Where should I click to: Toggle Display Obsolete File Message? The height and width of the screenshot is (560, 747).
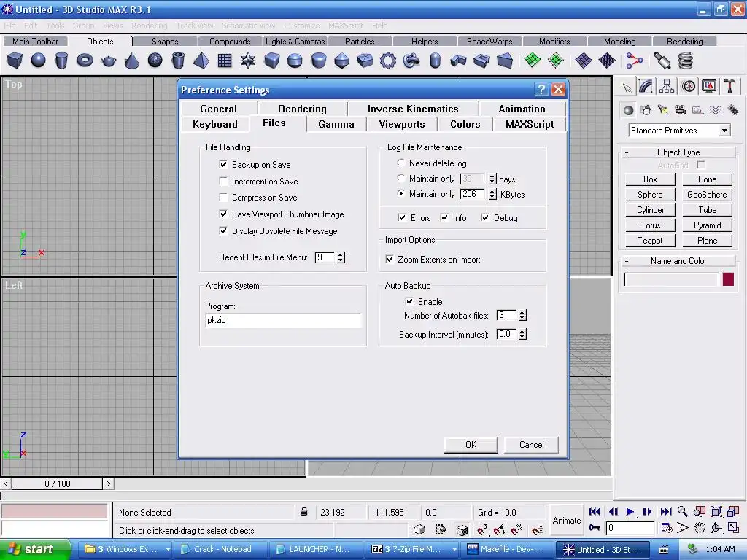point(223,230)
